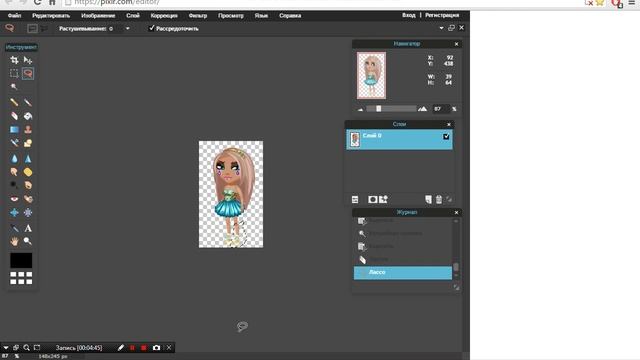Select the Hand pan tool
The width and height of the screenshot is (640, 360).
pyautogui.click(x=14, y=241)
